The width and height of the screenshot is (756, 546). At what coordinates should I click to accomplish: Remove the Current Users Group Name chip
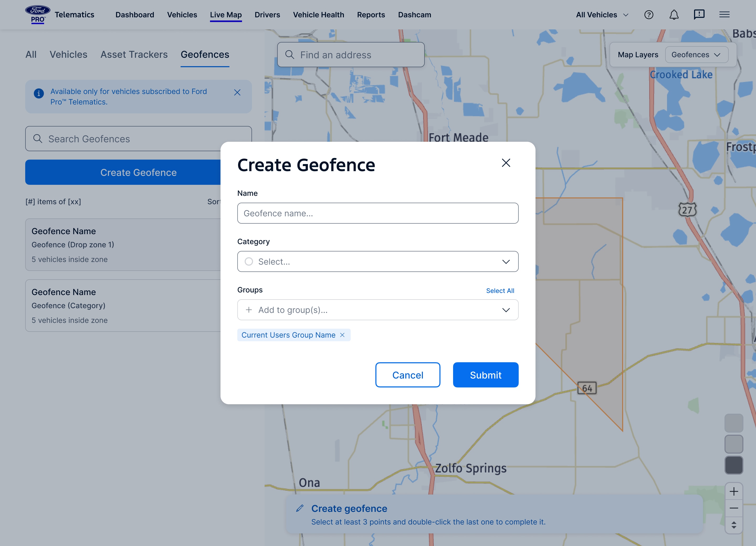[342, 335]
